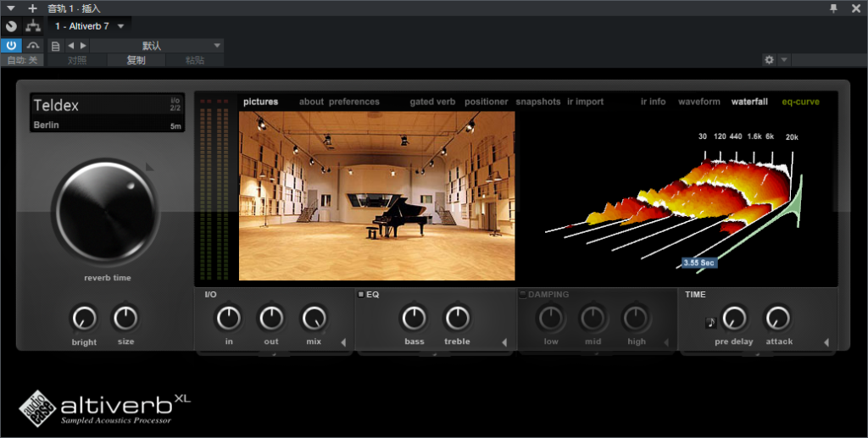Open the 默认 preset dropdown
Screen dimensions: 868x438
pyautogui.click(x=157, y=46)
